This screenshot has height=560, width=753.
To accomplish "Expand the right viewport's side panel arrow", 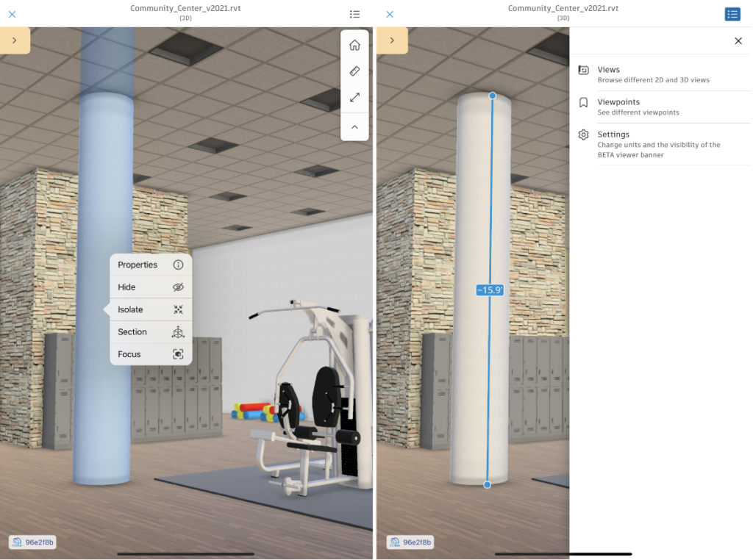I will (392, 40).
